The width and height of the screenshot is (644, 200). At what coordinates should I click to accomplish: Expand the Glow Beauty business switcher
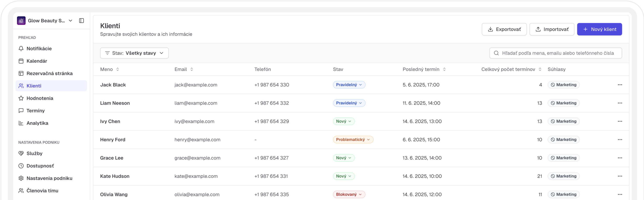pos(71,21)
